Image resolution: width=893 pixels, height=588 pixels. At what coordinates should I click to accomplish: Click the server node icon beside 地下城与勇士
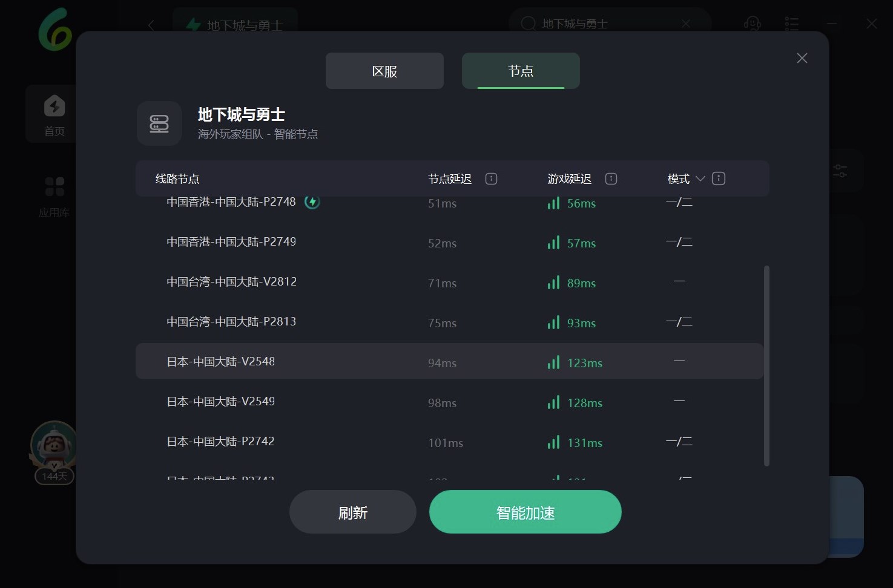(159, 124)
